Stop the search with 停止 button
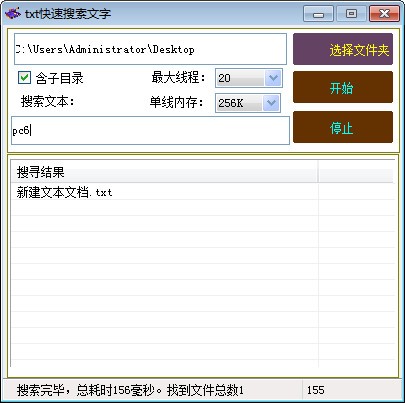 [343, 128]
